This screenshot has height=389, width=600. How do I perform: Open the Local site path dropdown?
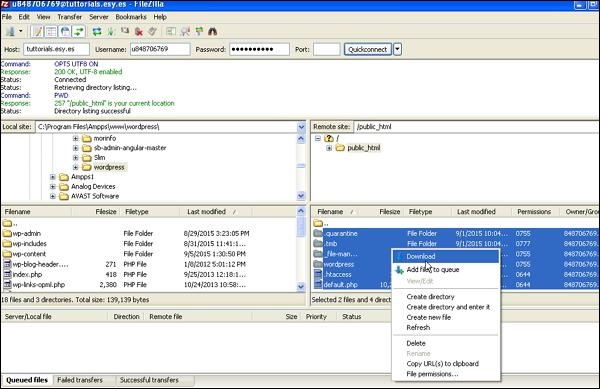(301, 127)
